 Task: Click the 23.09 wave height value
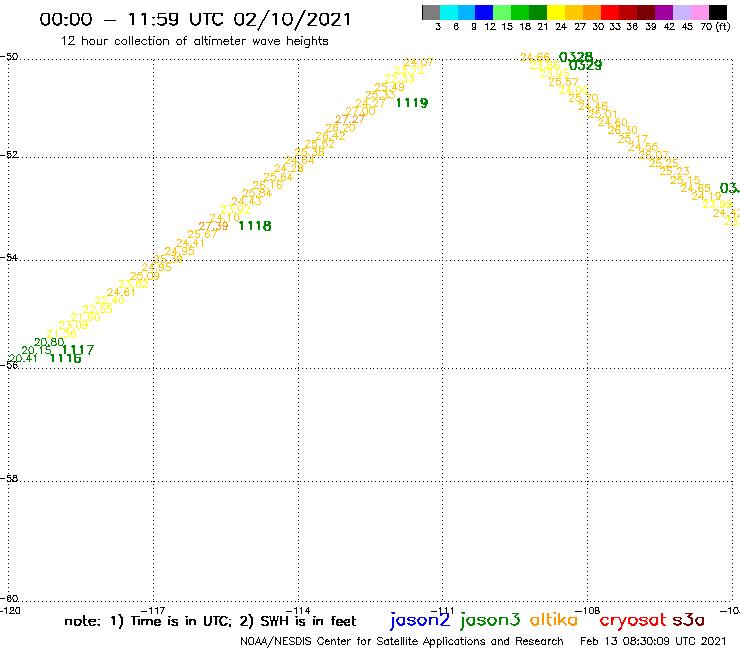tap(73, 325)
